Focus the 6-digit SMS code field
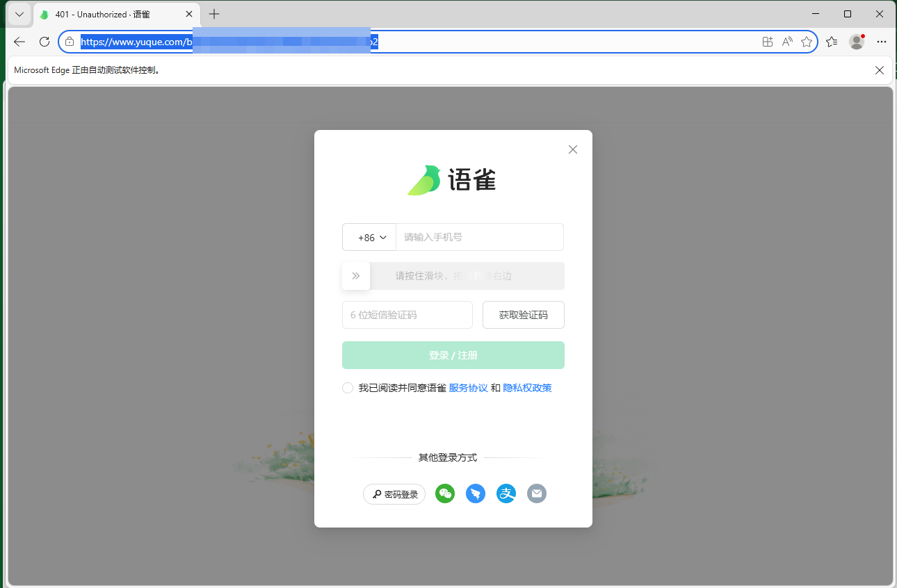The height and width of the screenshot is (588, 897). tap(407, 315)
